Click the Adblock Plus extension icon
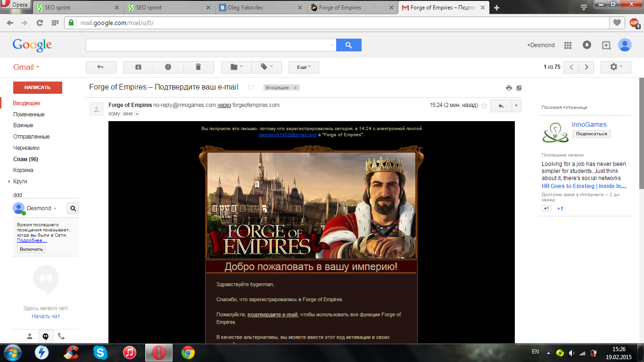Screen dimensions: 644x362 point(635,23)
